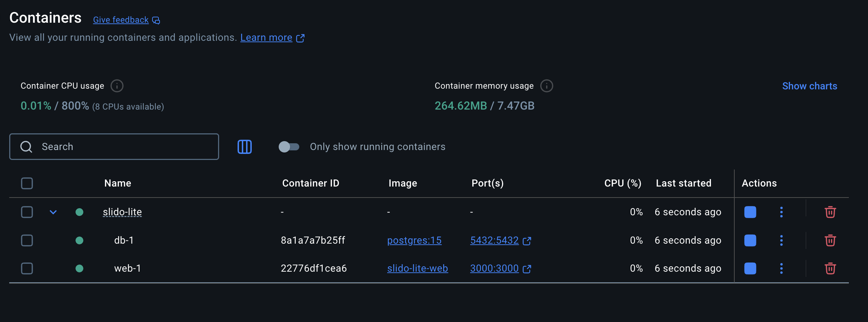Open the column customization icon beside search
The height and width of the screenshot is (322, 868).
tap(244, 146)
